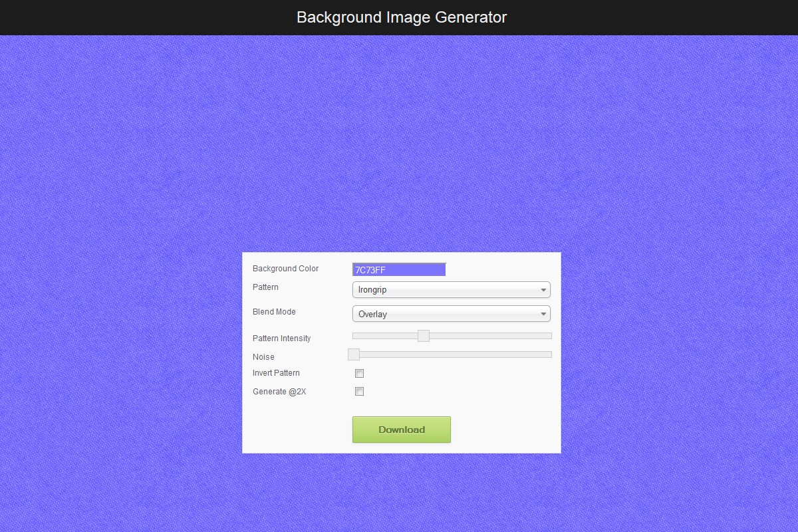Click the Generate @2X label text
798x532 pixels.
coord(279,392)
